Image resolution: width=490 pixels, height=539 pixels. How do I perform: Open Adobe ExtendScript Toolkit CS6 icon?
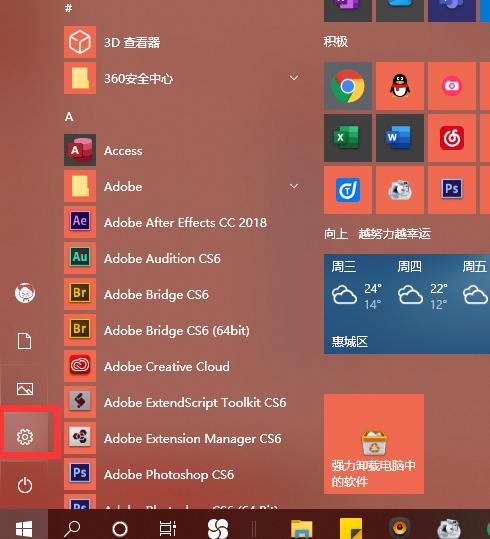(80, 402)
